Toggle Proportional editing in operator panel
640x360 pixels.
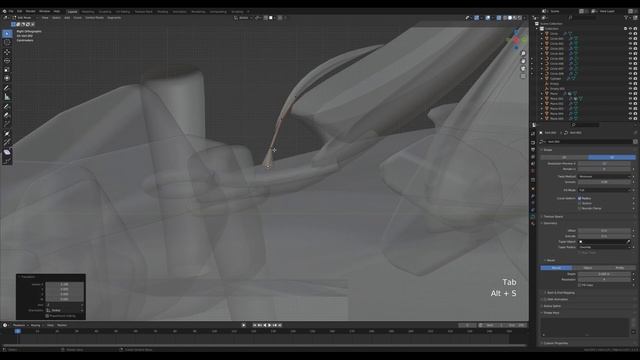47,316
